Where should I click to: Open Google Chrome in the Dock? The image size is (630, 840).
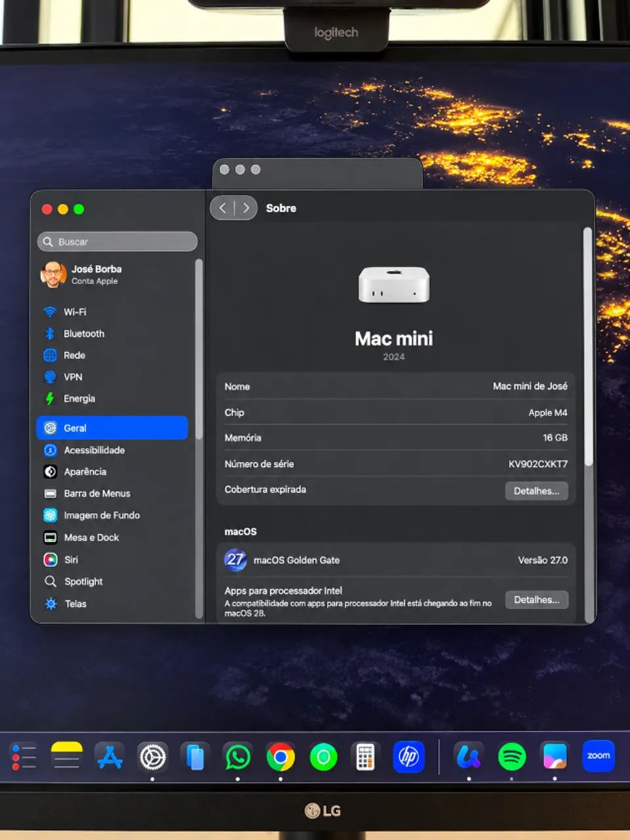pyautogui.click(x=280, y=757)
